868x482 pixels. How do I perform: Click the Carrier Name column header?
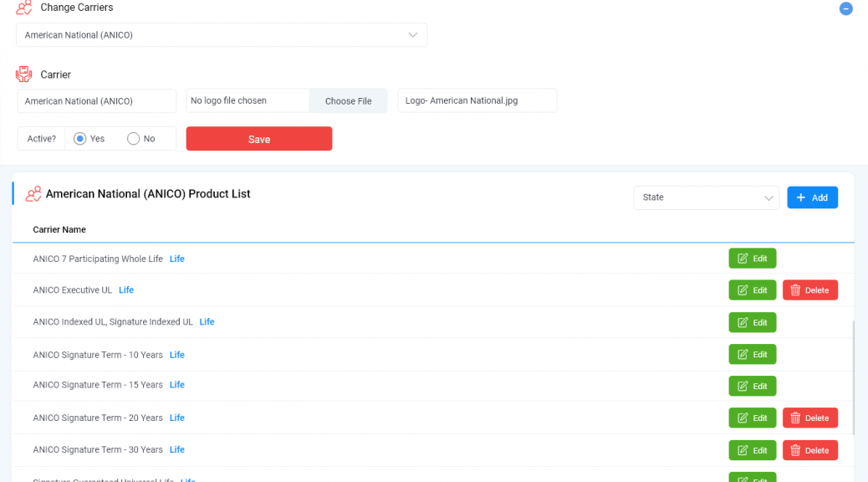coord(59,229)
